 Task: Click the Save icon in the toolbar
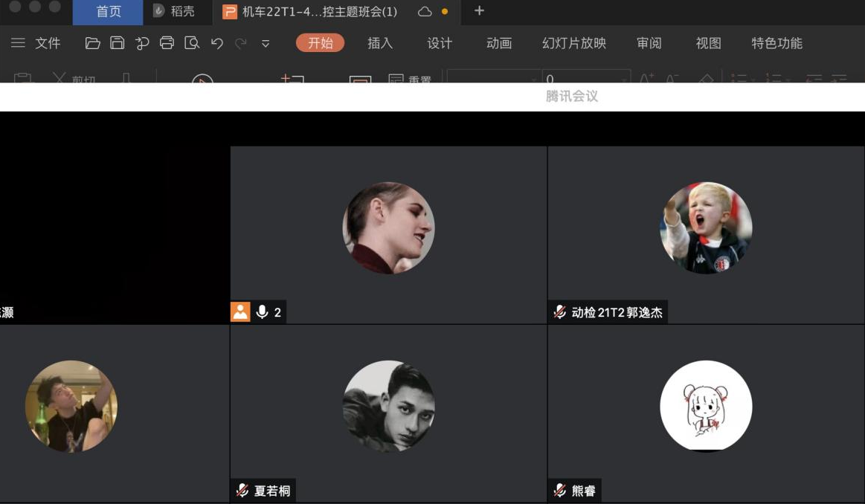118,43
